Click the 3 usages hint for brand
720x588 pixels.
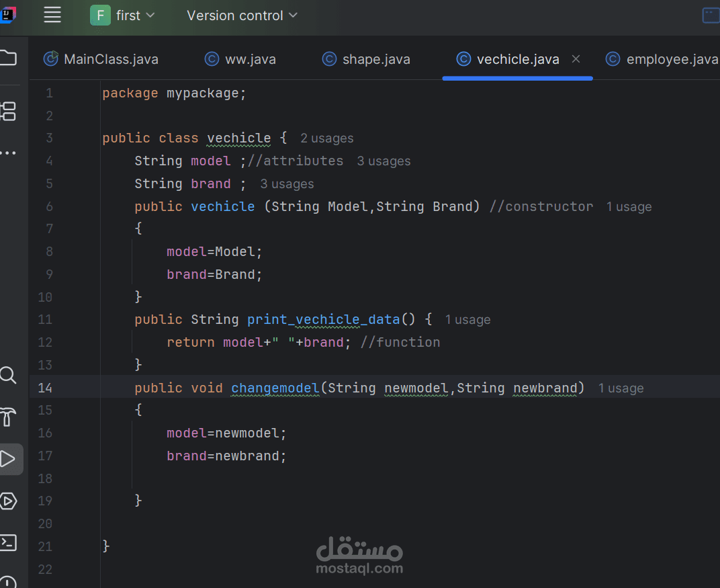[287, 184]
